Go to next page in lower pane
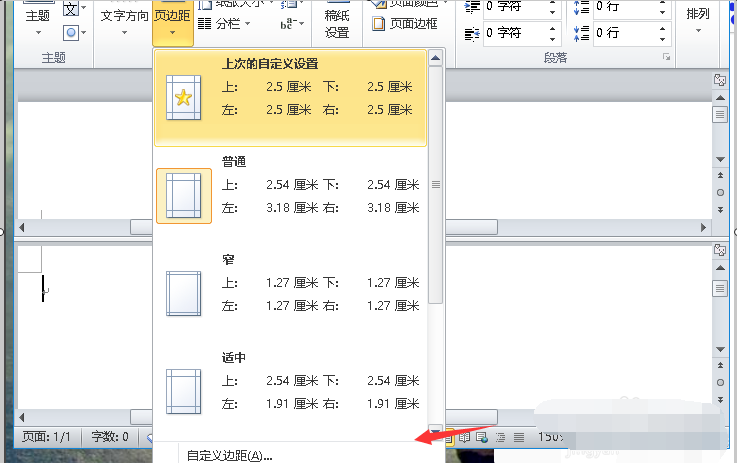This screenshot has height=463, width=737. point(720,400)
